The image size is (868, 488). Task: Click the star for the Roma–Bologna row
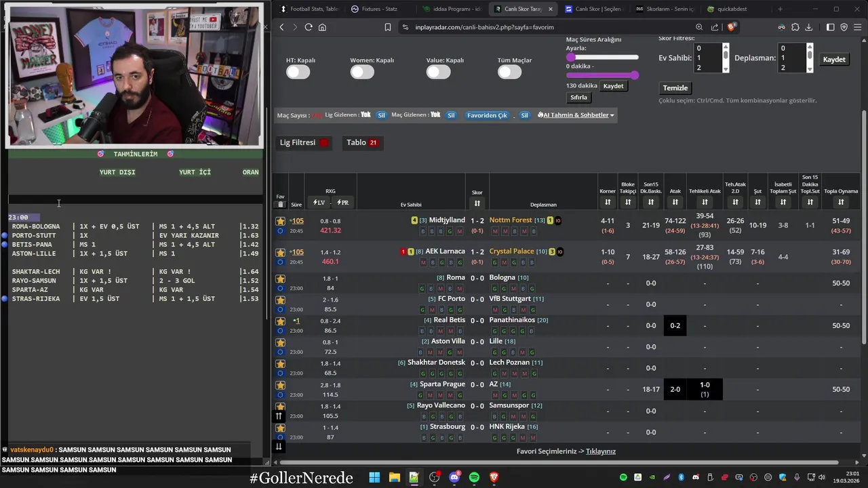[281, 279]
